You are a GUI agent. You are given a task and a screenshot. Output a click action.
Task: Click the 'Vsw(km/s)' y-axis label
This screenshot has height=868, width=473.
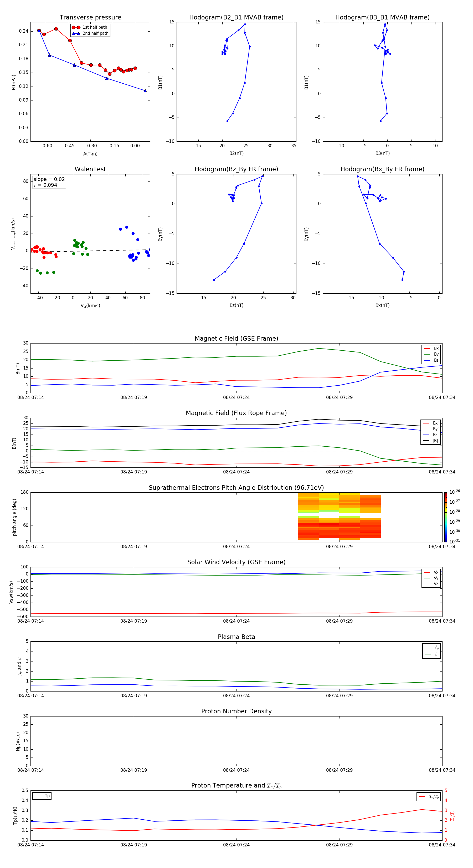[11, 592]
